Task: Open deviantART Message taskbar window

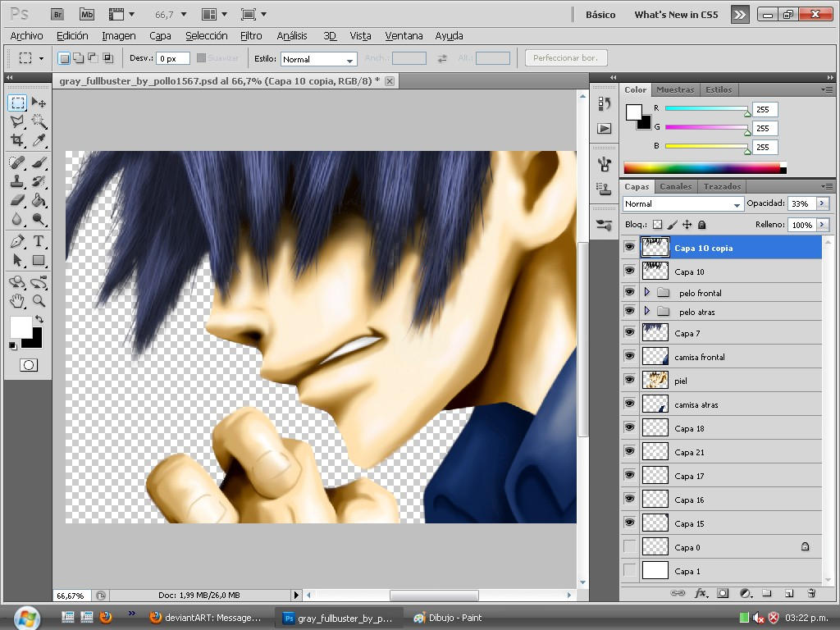Action: 205,618
